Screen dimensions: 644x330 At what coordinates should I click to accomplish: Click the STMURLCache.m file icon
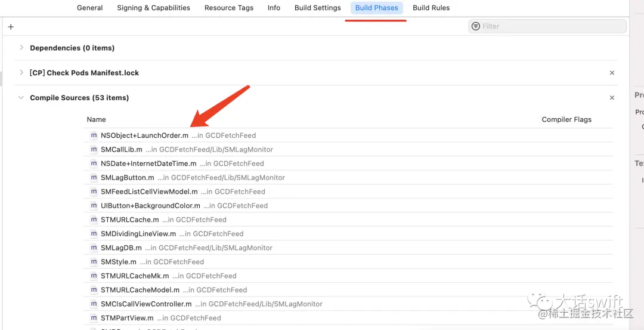click(94, 220)
